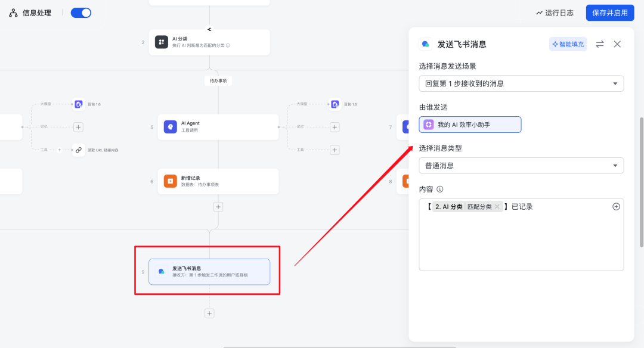This screenshot has width=644, height=348.
Task: Open the 普通消息 message type dropdown
Action: point(521,165)
